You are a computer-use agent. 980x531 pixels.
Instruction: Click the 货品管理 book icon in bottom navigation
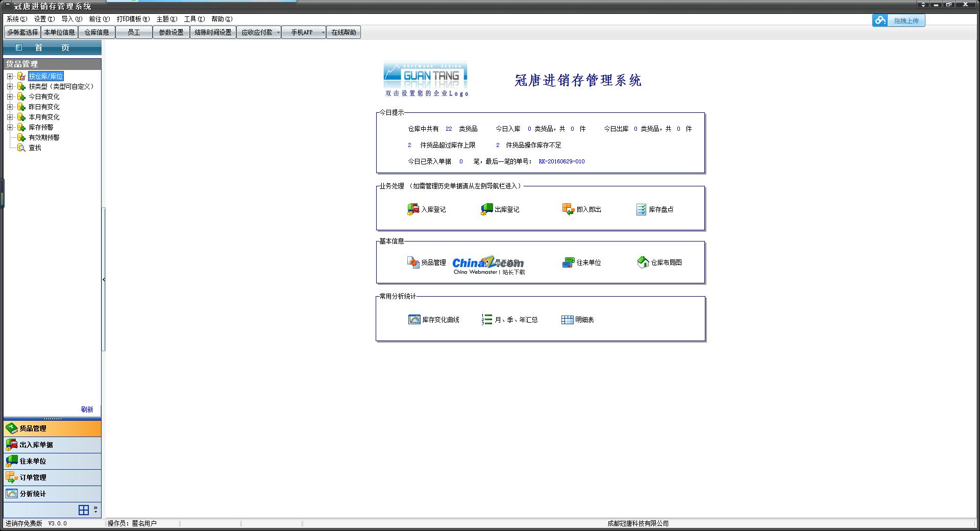point(11,428)
